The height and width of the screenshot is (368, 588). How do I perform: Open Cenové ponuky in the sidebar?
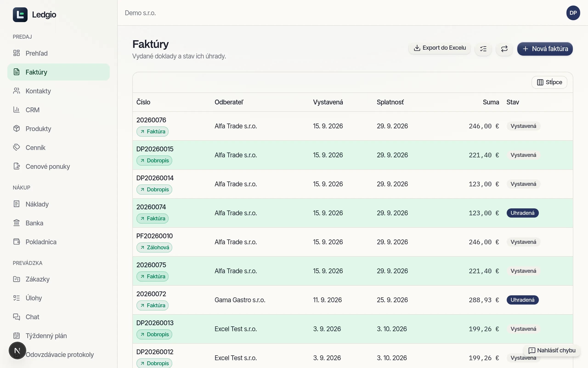(x=59, y=166)
